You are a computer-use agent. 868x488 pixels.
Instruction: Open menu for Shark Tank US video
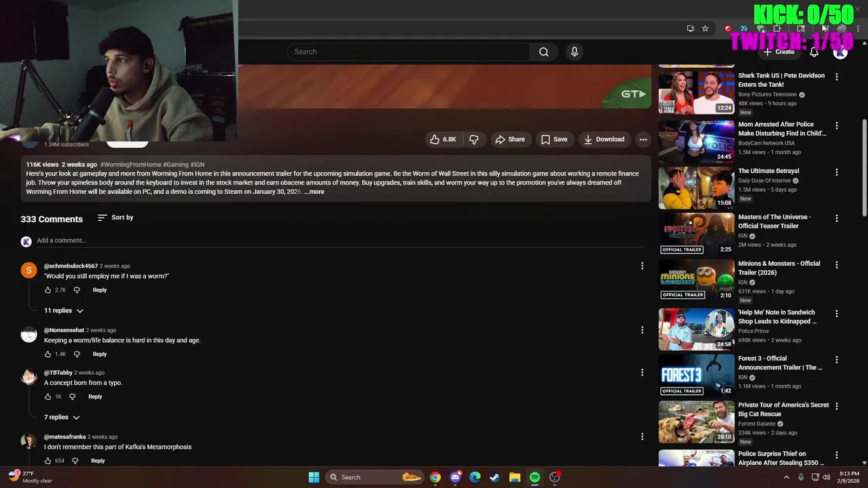[x=836, y=77]
